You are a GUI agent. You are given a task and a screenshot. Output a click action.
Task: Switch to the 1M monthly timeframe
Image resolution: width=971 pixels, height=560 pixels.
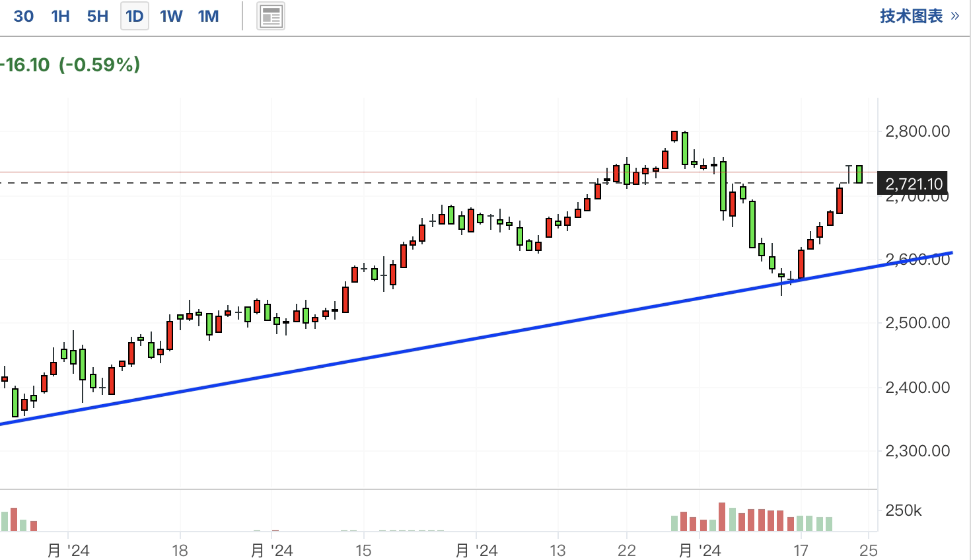click(208, 16)
